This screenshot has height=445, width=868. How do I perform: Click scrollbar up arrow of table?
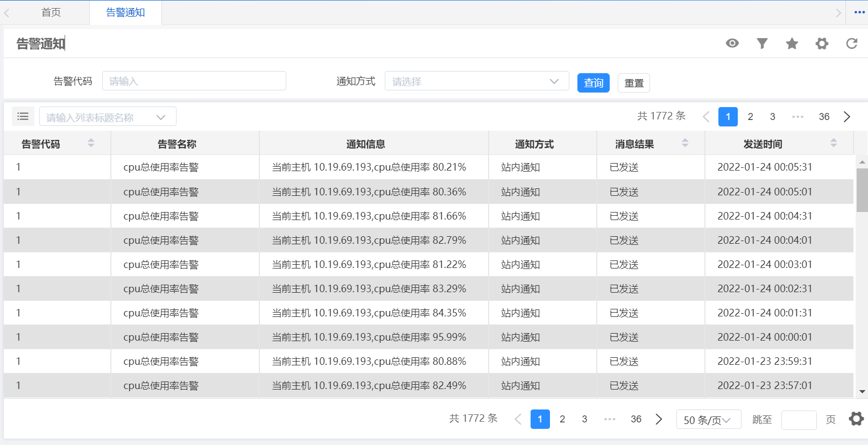click(x=862, y=161)
